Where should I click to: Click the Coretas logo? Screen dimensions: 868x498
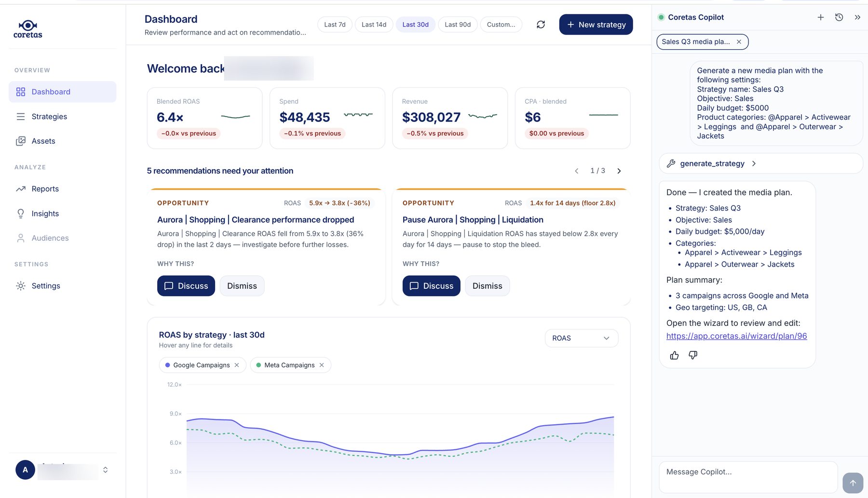(x=27, y=29)
